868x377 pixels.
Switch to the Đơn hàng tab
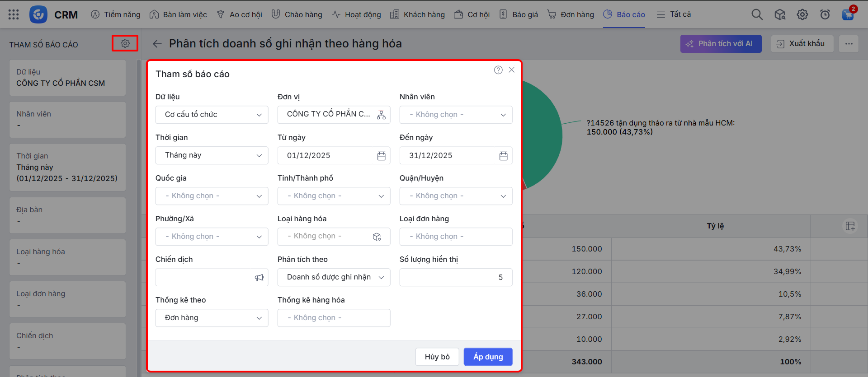[571, 14]
